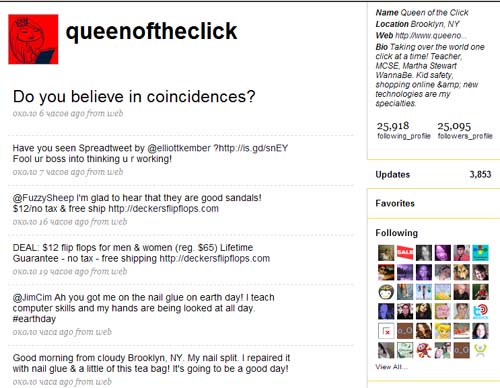Image resolution: width=500 pixels, height=388 pixels.
Task: Open the red SALE avatar in Following
Action: 405,253
